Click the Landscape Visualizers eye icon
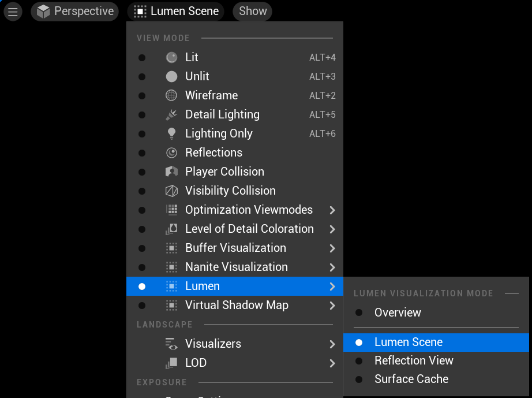The image size is (532, 398). click(171, 344)
